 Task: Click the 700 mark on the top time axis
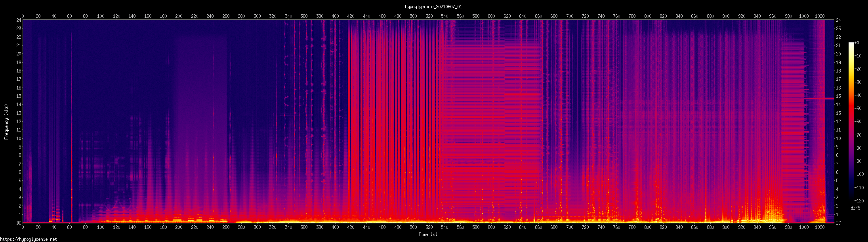(x=570, y=16)
